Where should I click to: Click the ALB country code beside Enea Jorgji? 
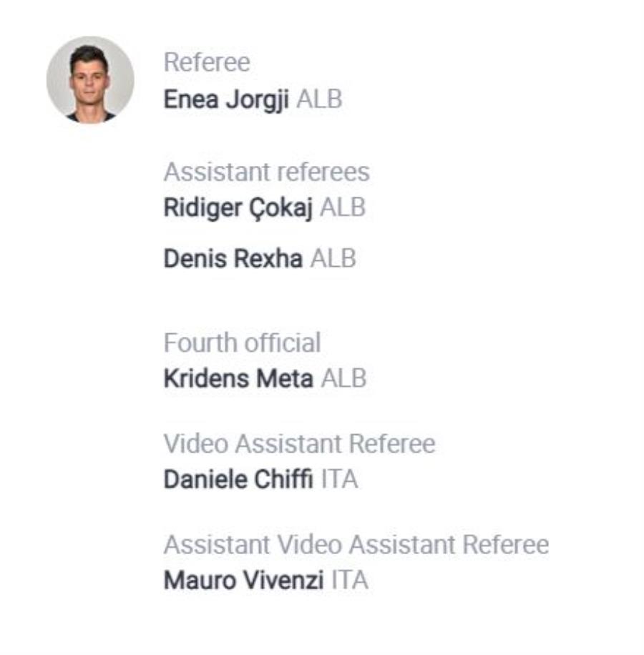click(319, 99)
